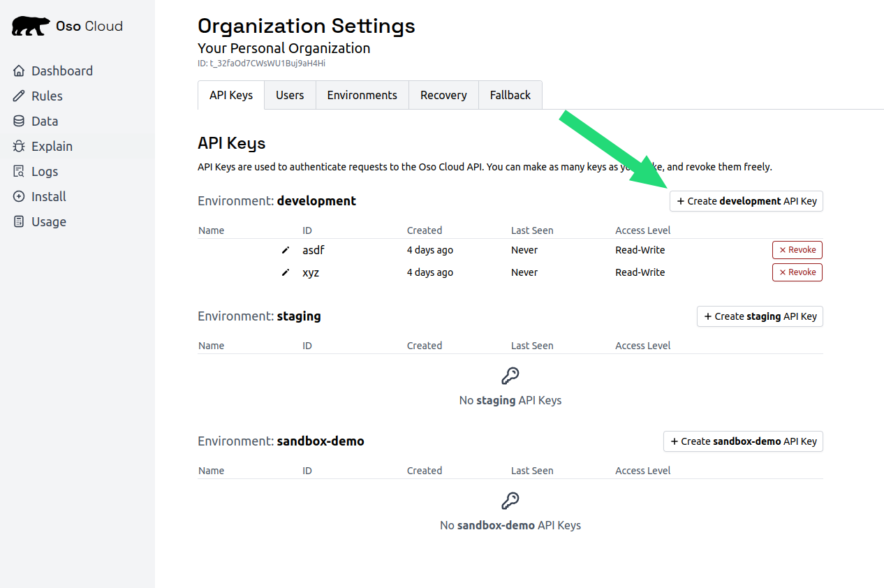Select the Recovery tab

[x=443, y=95]
